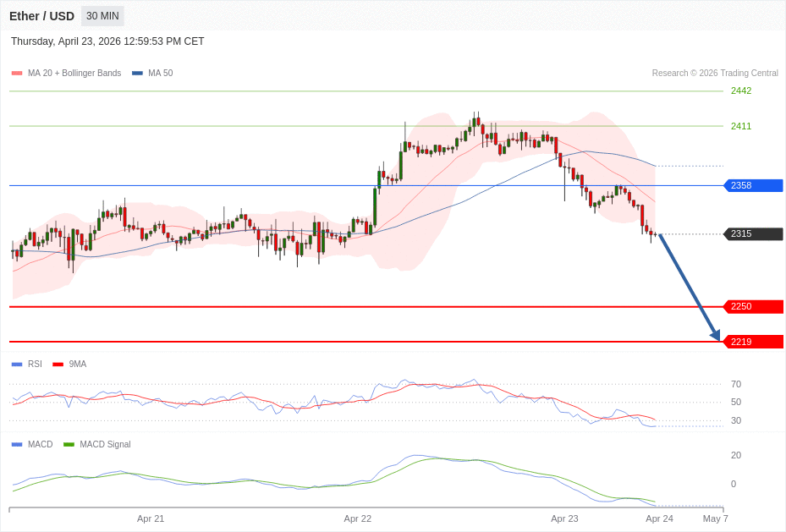Click the red 2250 support level tag
This screenshot has height=532, width=786.
pyautogui.click(x=753, y=306)
